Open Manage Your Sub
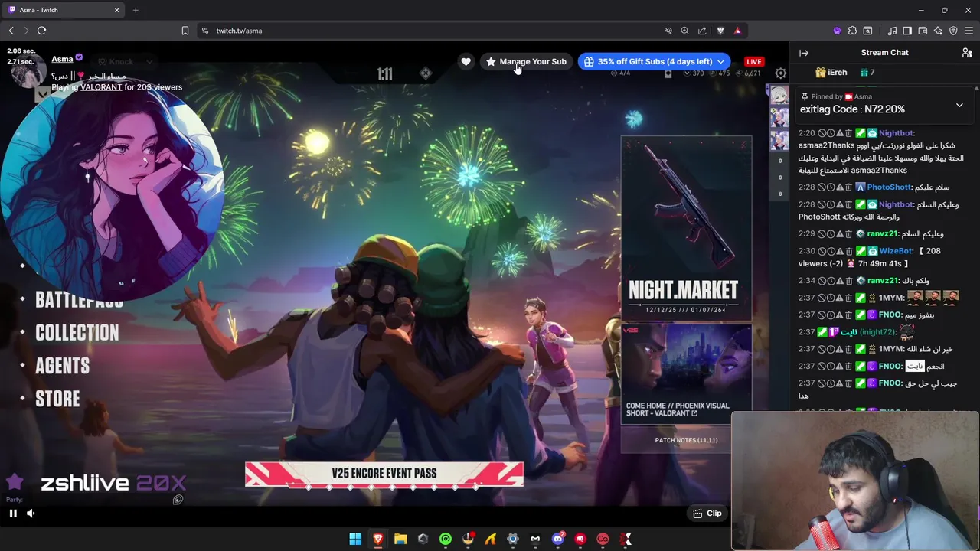Image resolution: width=980 pixels, height=551 pixels. tap(526, 61)
